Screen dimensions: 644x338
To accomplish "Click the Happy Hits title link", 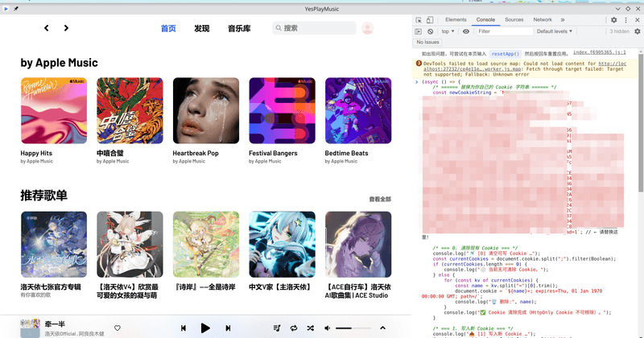I will tap(36, 153).
